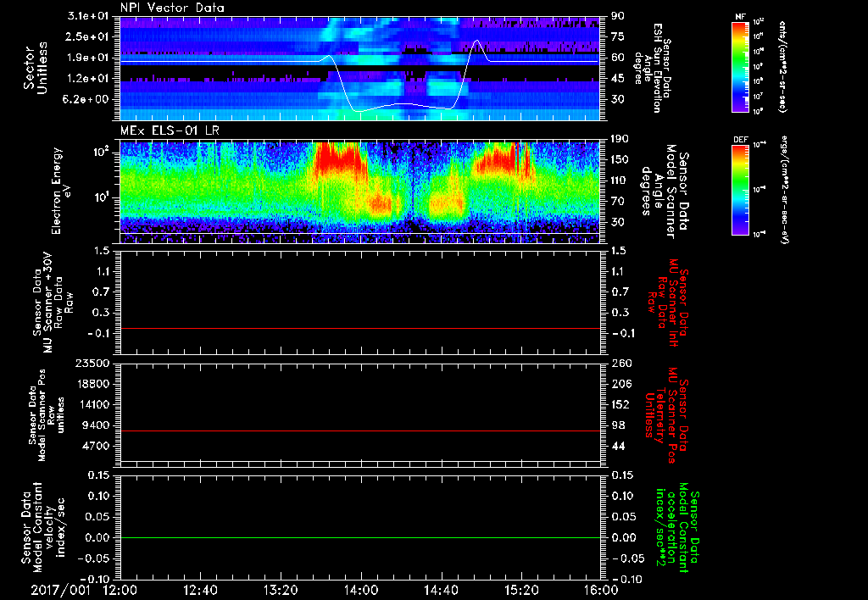The width and height of the screenshot is (868, 600).
Task: Click the 14100 scanner position tick value
Action: coord(93,404)
